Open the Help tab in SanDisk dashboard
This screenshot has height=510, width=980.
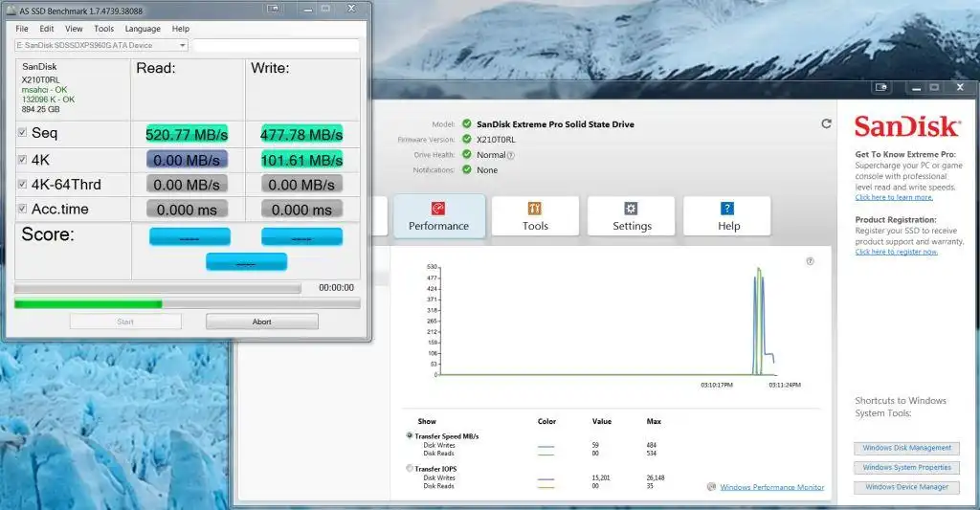coord(727,216)
